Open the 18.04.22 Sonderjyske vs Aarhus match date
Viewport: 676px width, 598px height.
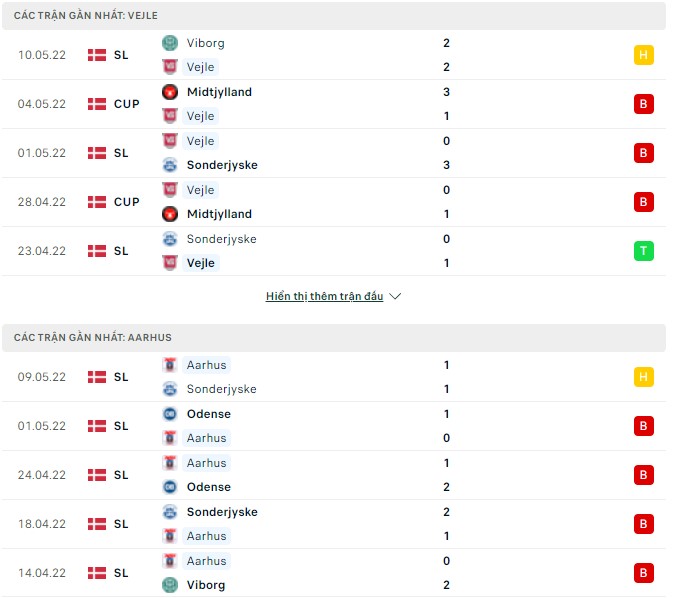(42, 524)
